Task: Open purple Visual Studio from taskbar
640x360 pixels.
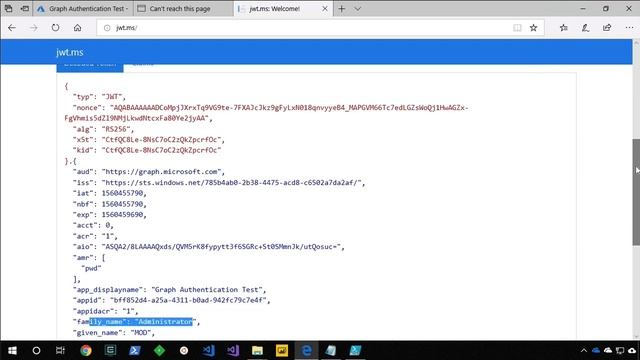Action: [233, 350]
